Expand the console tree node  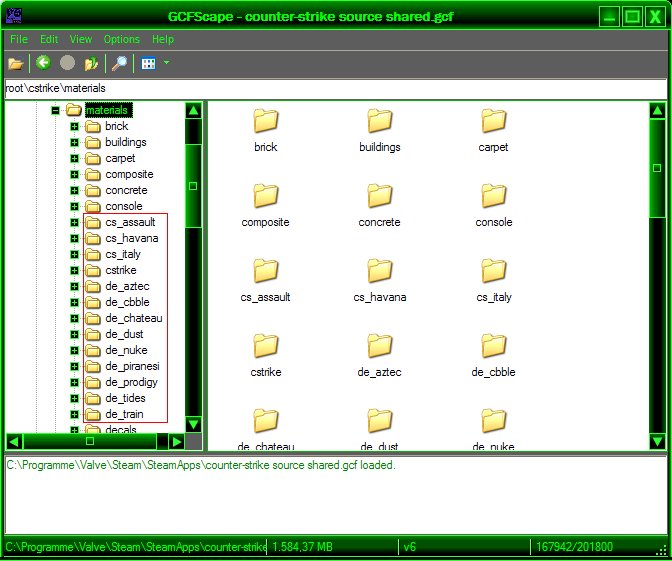click(75, 207)
